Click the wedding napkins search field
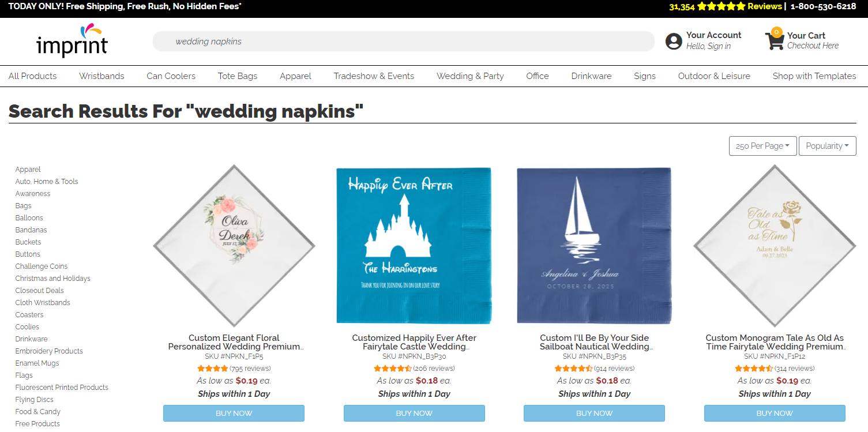This screenshot has width=868, height=432. pos(403,42)
